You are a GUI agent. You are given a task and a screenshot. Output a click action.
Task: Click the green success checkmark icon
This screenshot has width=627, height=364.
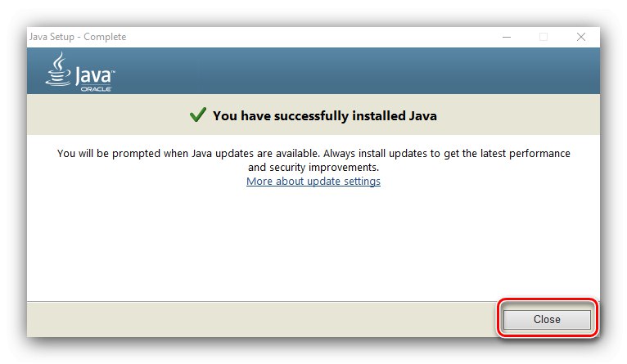pos(197,115)
